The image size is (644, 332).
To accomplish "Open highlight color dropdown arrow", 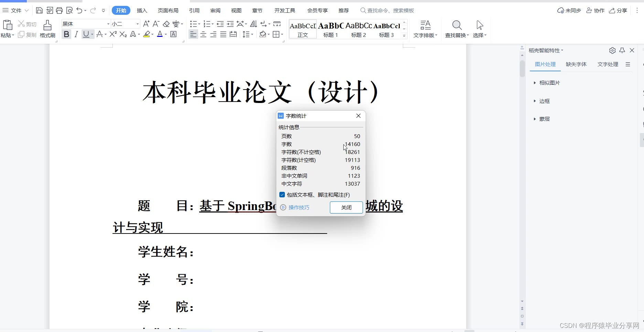I will (x=152, y=34).
